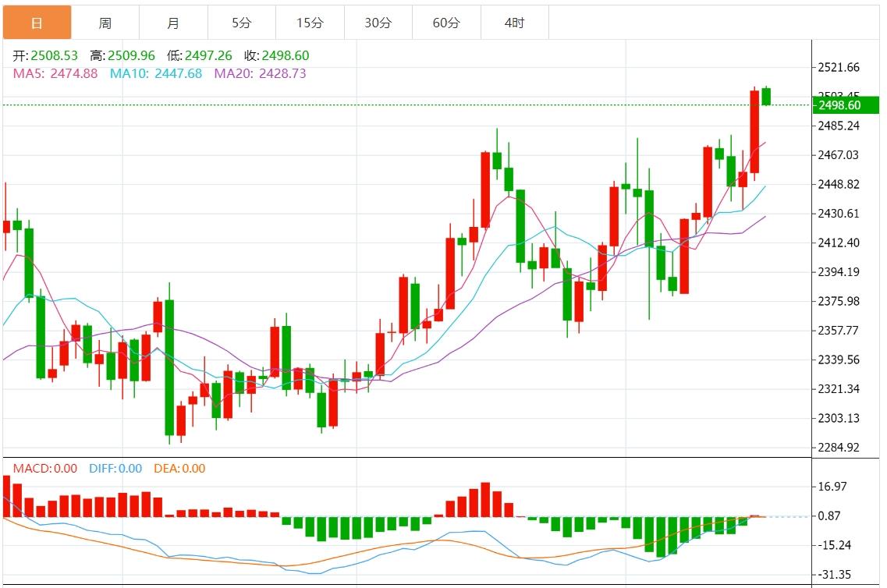Click the MACD indicator label
Screen dimensions: 887x588
(32, 469)
